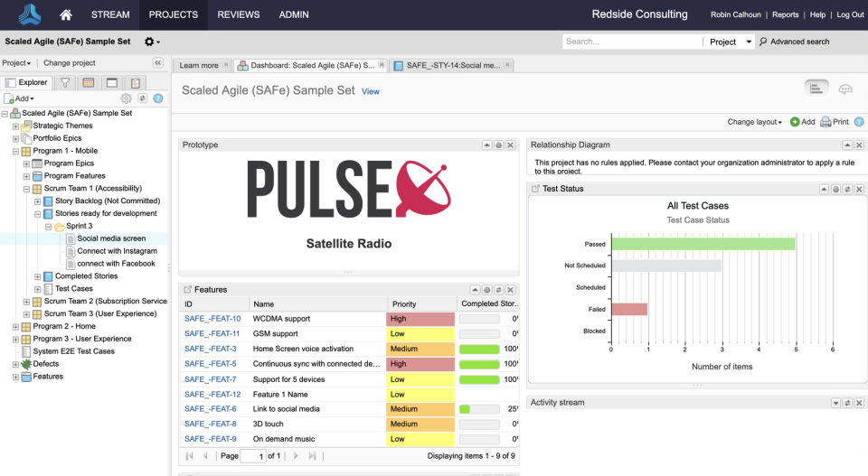
Task: Open the Change layout dropdown
Action: click(x=754, y=122)
